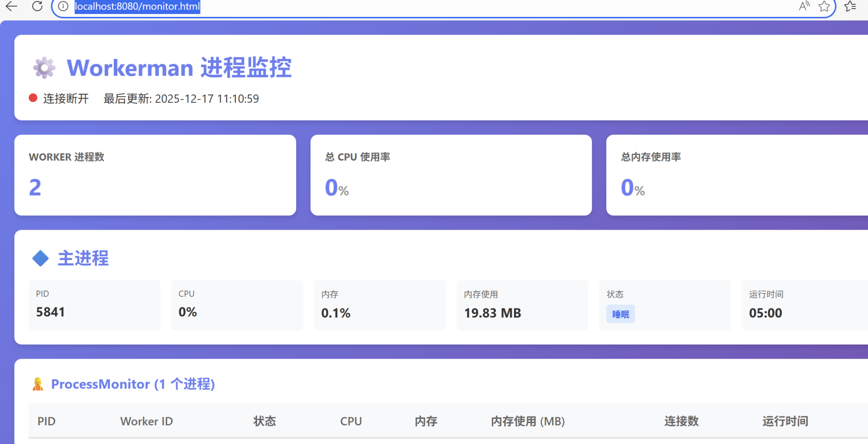Click the red connection status dot
The height and width of the screenshot is (444, 868).
tap(33, 98)
